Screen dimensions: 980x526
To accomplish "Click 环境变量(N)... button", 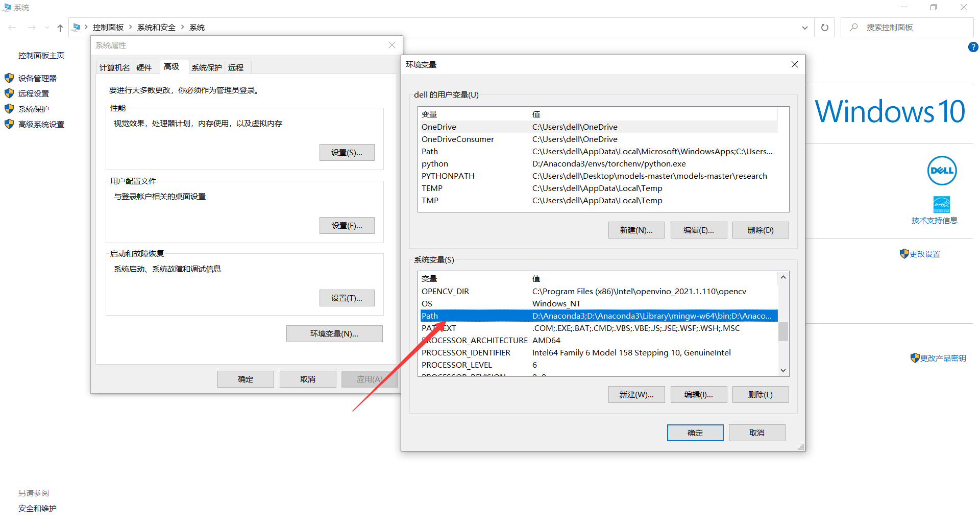I will tap(334, 333).
